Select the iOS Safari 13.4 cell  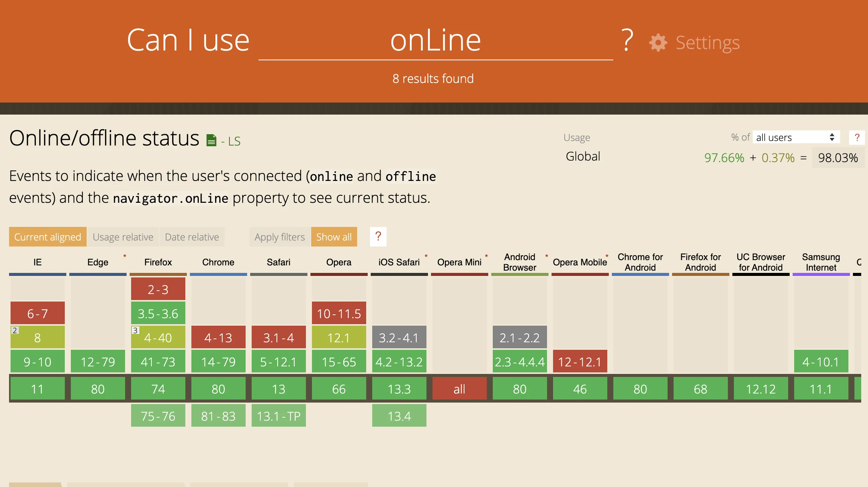tap(399, 415)
